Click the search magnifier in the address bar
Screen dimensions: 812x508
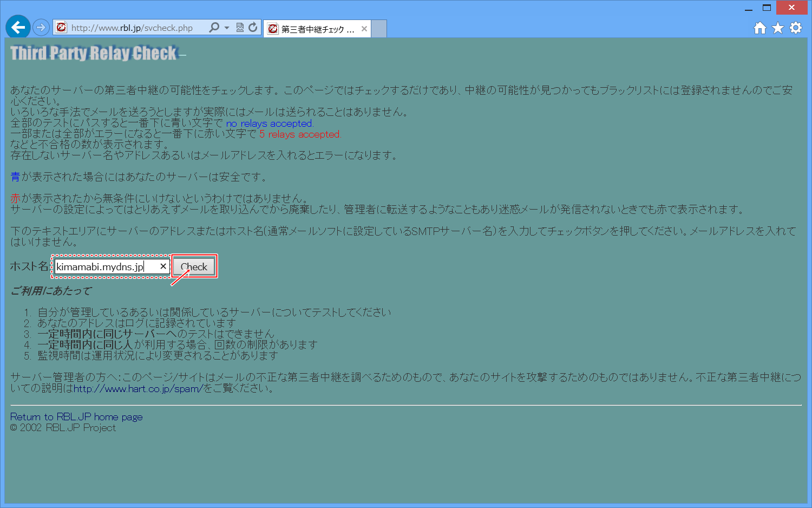click(214, 28)
